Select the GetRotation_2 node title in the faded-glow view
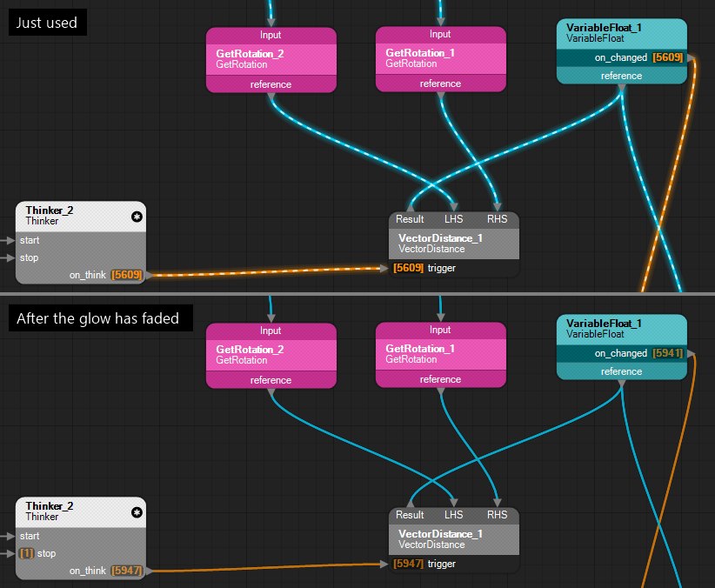 pos(250,349)
